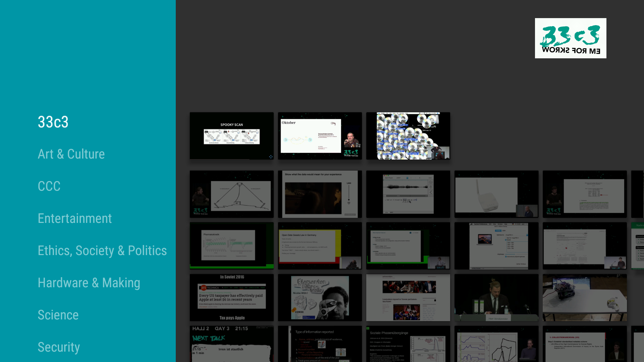Select the robot car on table thumbnail
This screenshot has height=362, width=644.
pos(584,297)
